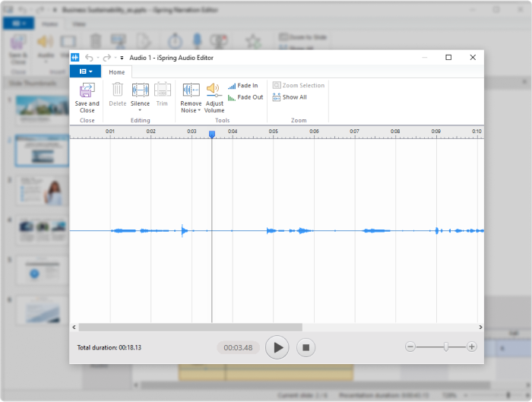Stop audio playback
The height and width of the screenshot is (402, 532).
[x=306, y=348]
